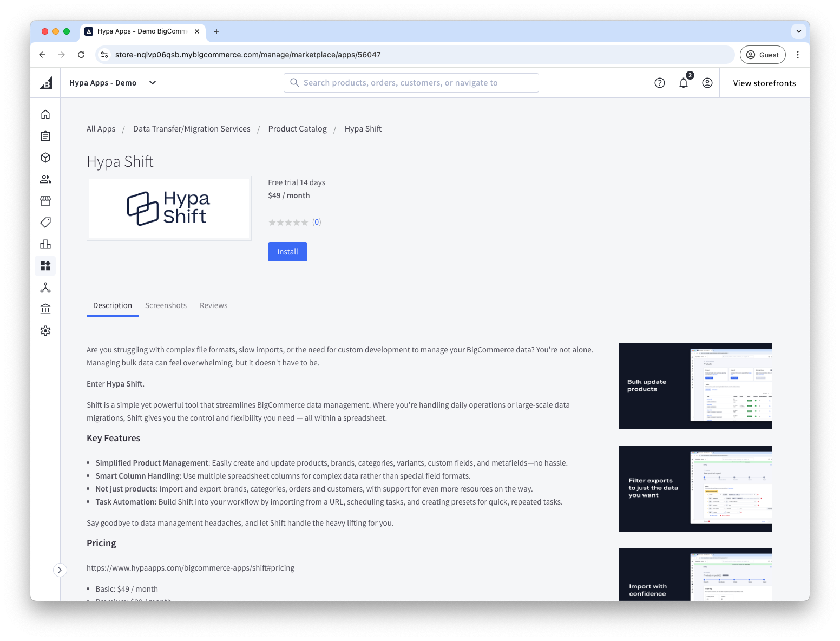Screen dimensions: 840x641
Task: Switch to the Reviews tab
Action: coord(213,305)
